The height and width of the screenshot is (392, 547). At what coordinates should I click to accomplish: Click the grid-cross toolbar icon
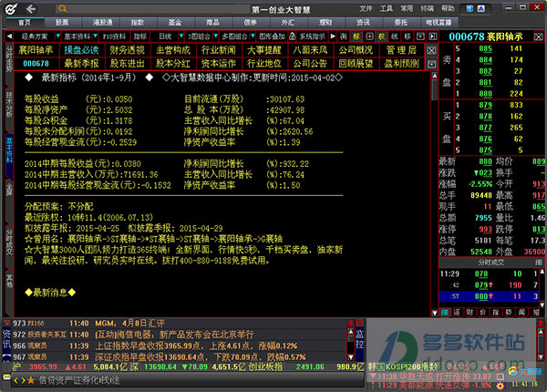(369, 36)
